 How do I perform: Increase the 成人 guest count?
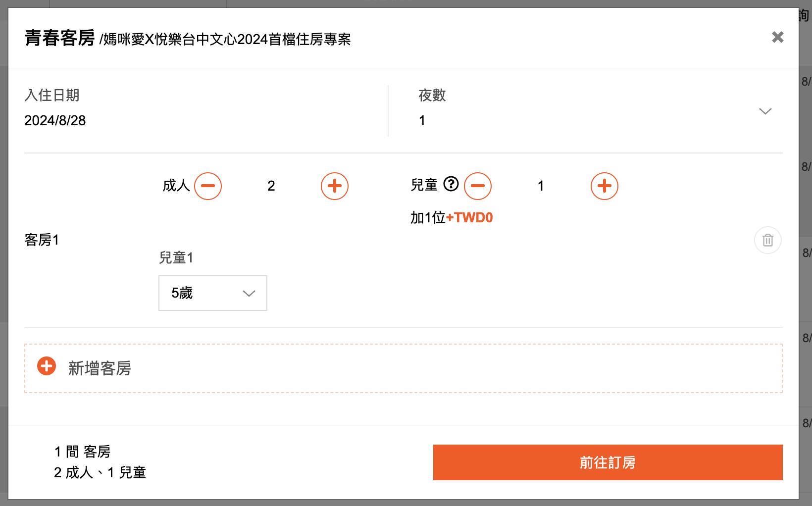(335, 186)
